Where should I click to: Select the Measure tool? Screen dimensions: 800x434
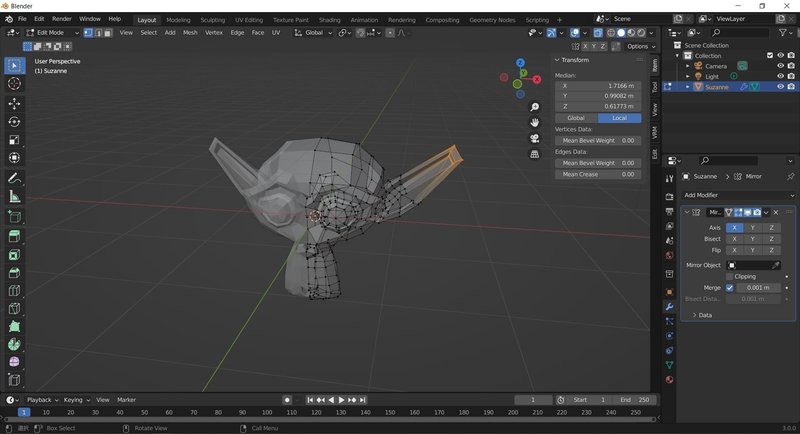[14, 196]
